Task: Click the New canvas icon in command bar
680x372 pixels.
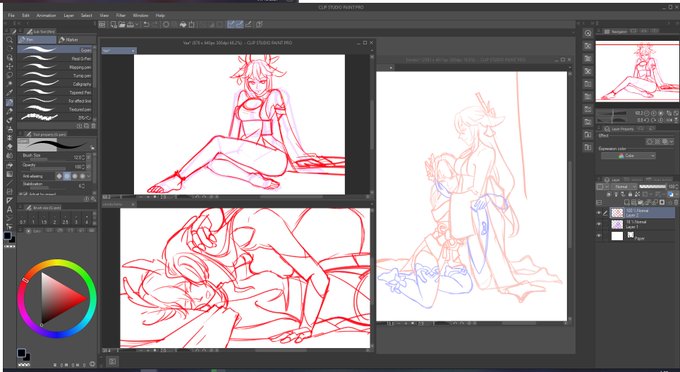Action: click(x=113, y=25)
